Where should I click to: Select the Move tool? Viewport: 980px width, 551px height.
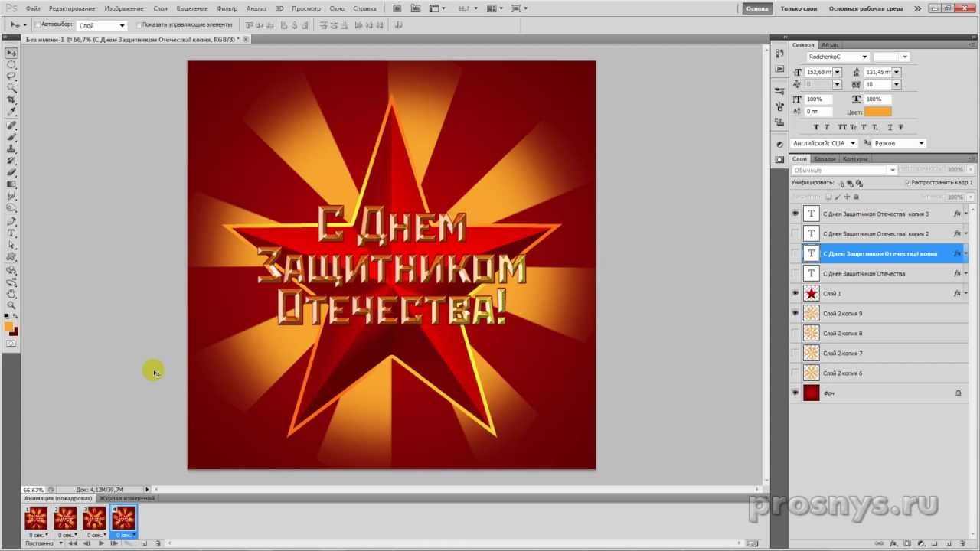click(11, 54)
